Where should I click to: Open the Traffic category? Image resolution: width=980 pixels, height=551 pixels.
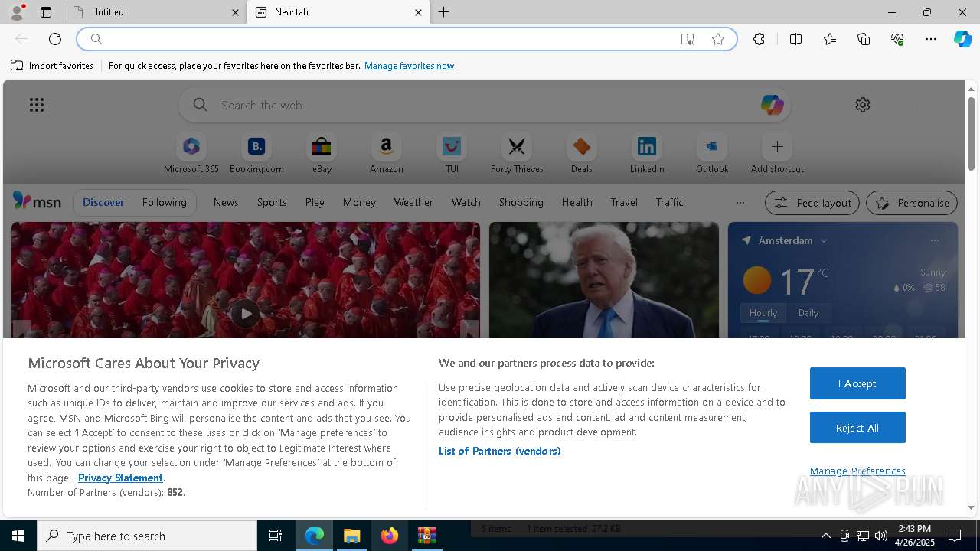point(669,202)
